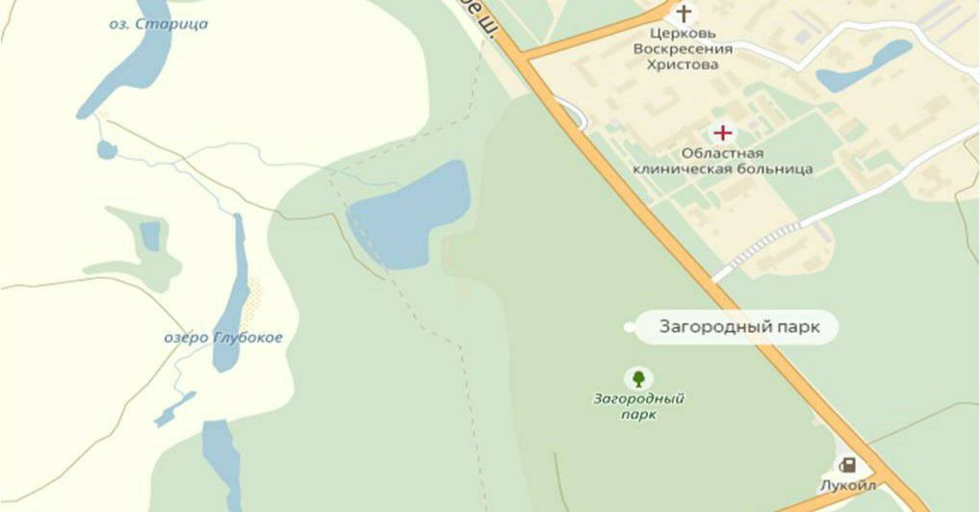Click the Лукойл text label

click(847, 485)
